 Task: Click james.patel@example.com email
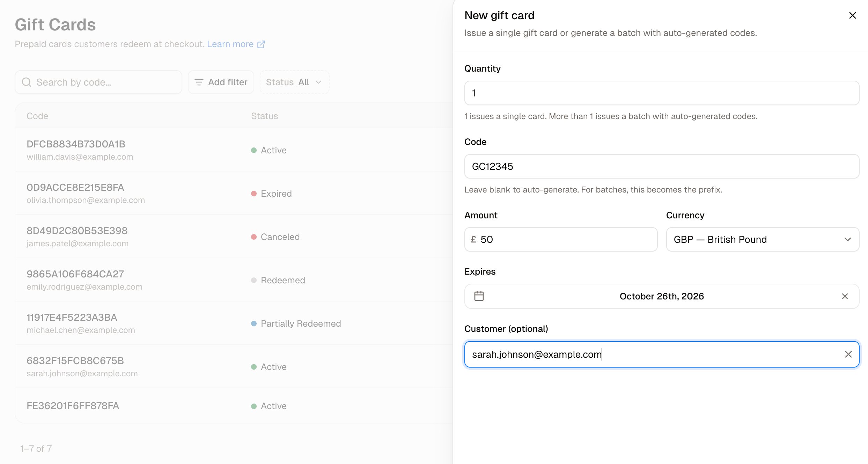(x=78, y=244)
